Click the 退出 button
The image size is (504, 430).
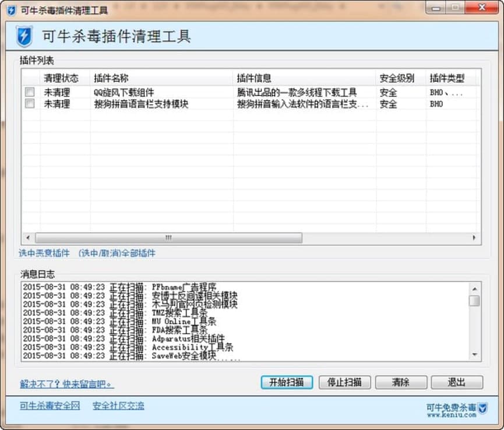coord(457,382)
